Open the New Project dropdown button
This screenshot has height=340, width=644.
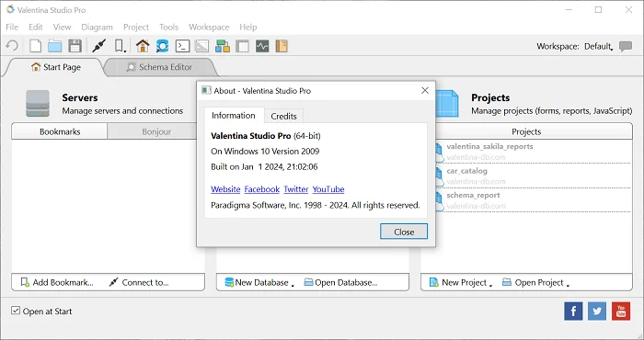pos(460,283)
